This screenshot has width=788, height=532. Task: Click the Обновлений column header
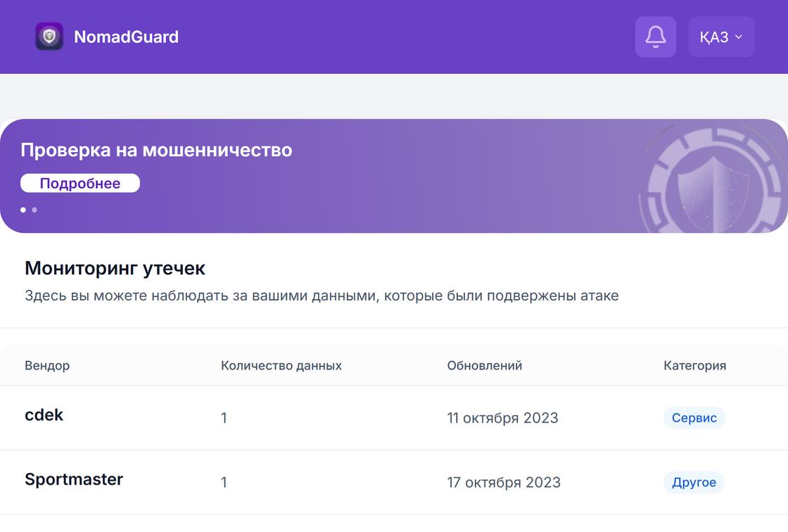coord(485,365)
